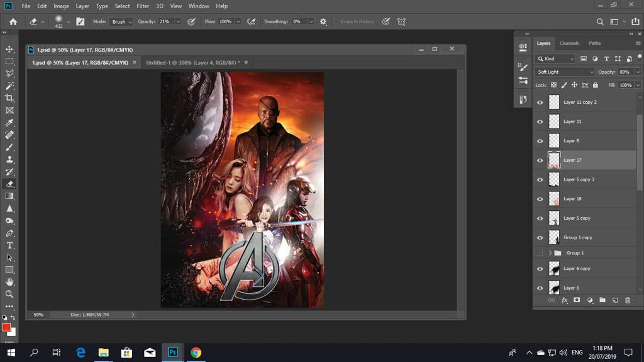Add a layer mask
644x362 pixels.
pos(577,300)
